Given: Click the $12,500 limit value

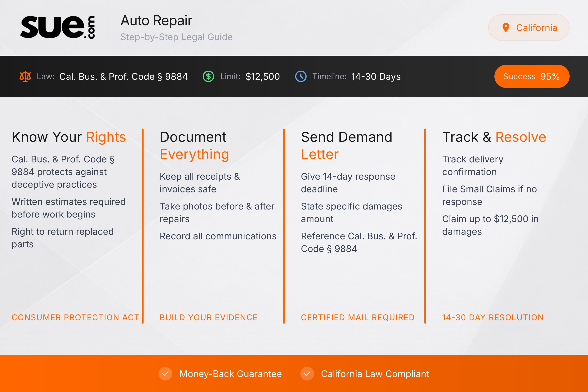Looking at the screenshot, I should pyautogui.click(x=262, y=77).
